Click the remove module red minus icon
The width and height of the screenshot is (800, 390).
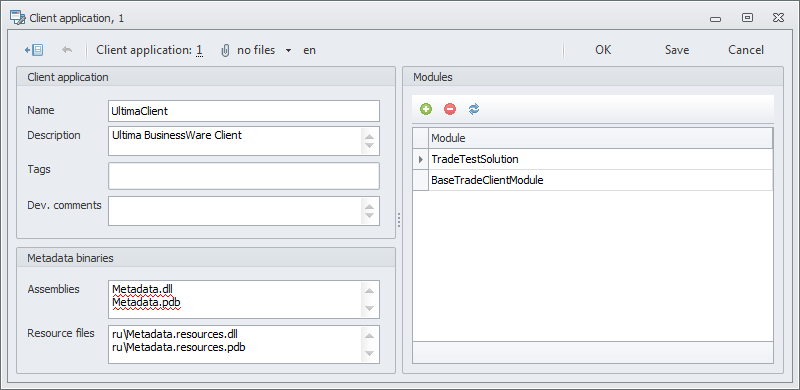(x=449, y=109)
